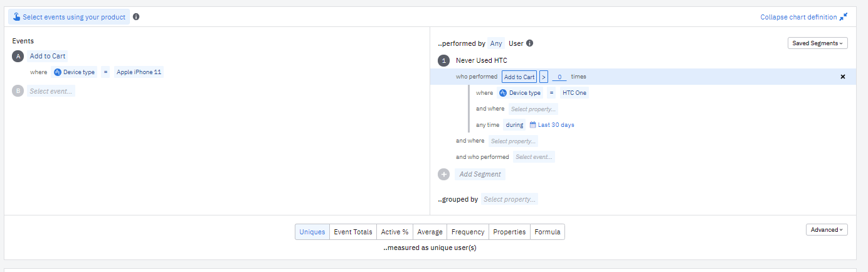Click the Amplitude icon in the segment's Device type
This screenshot has height=272, width=868.
tap(503, 93)
